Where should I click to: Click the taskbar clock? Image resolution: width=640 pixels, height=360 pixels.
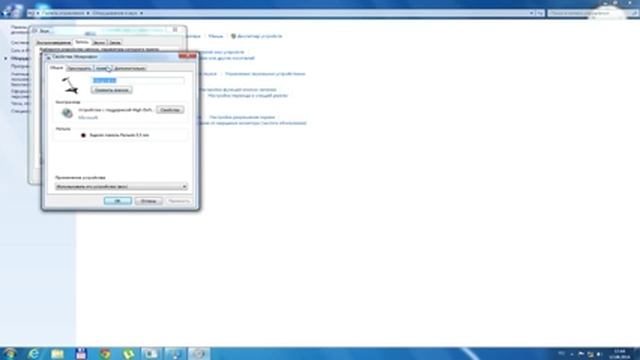click(620, 354)
